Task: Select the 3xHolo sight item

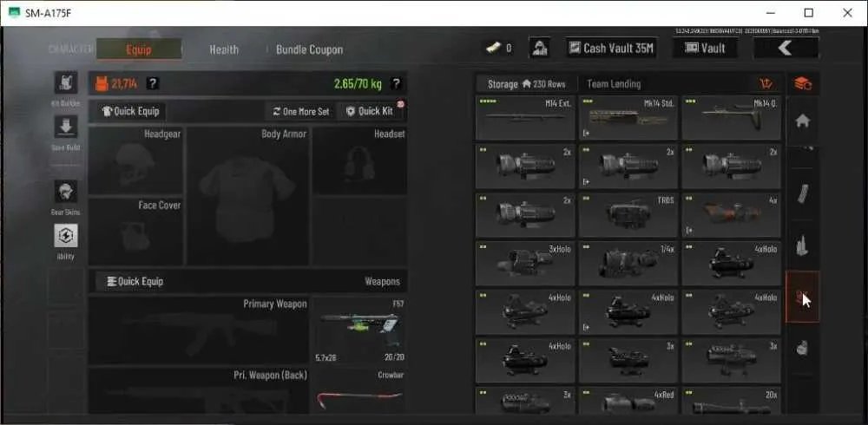Action: click(x=525, y=264)
